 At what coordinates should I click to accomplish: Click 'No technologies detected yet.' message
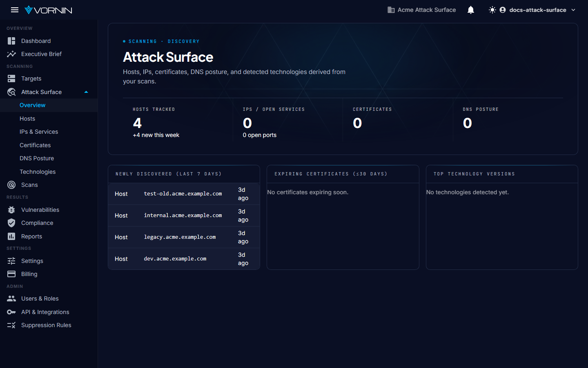click(x=468, y=192)
